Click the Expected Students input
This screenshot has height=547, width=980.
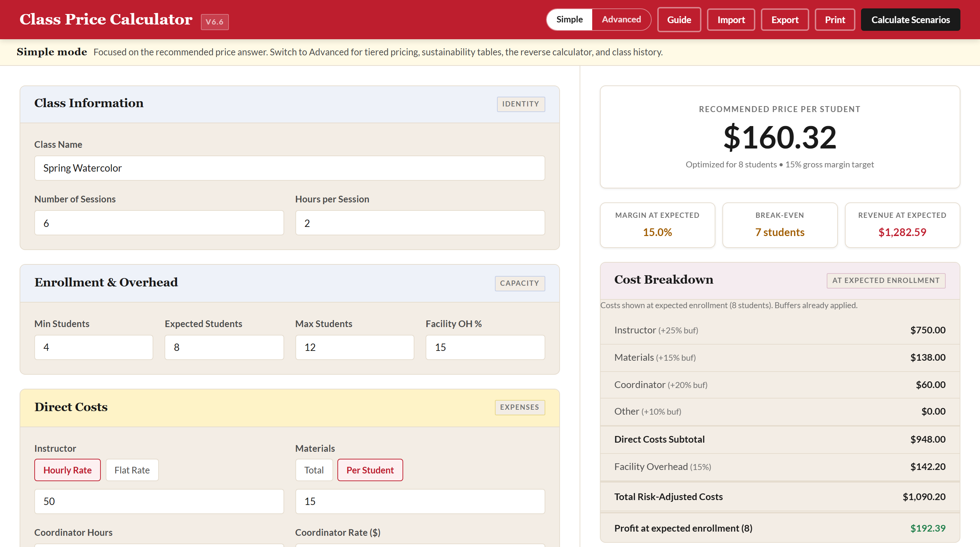[224, 347]
